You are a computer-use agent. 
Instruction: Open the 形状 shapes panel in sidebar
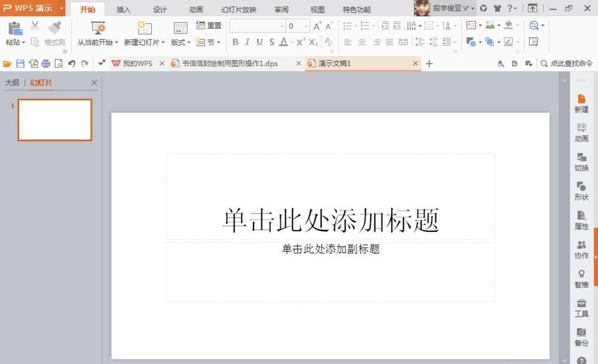pos(581,192)
